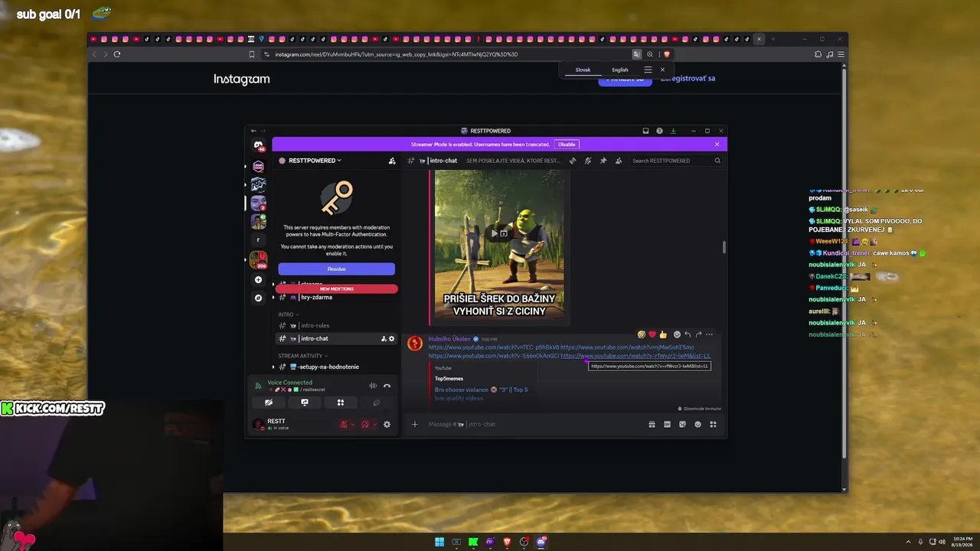
Task: Open sticker picker in message bar
Action: click(682, 424)
